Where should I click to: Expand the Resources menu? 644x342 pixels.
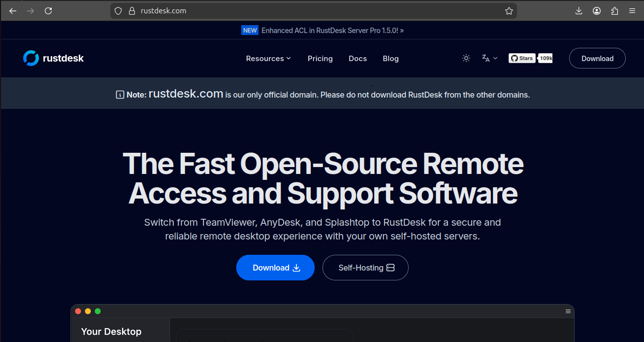[x=268, y=59]
